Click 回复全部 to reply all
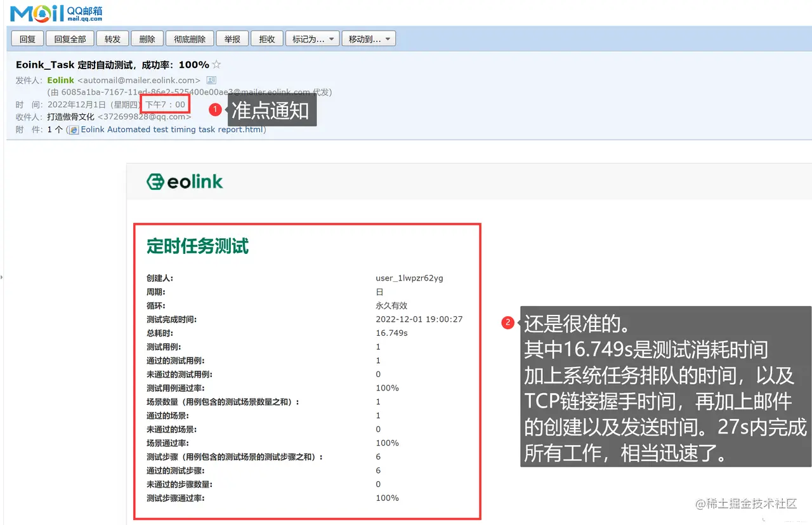This screenshot has width=812, height=525. [x=70, y=39]
